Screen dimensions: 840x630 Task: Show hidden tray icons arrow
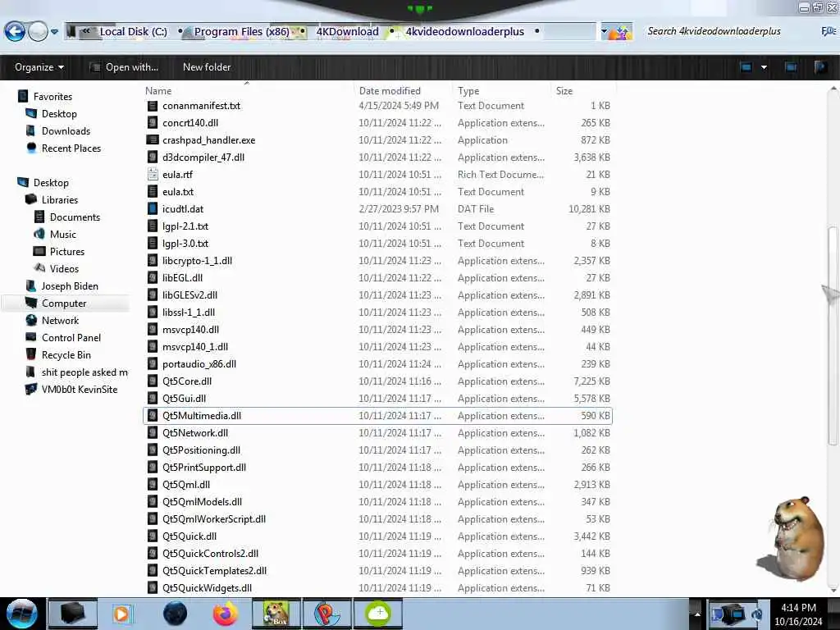pos(697,614)
